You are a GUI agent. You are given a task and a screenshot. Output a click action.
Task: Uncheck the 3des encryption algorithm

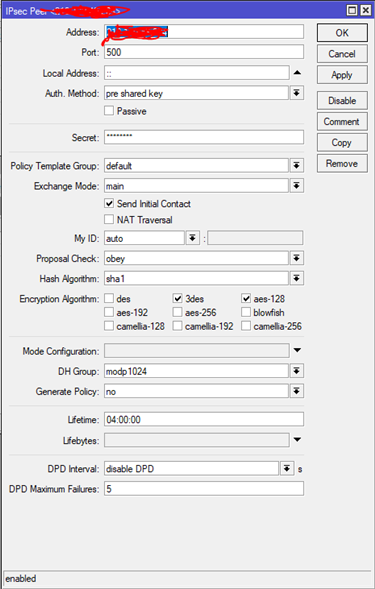click(177, 298)
